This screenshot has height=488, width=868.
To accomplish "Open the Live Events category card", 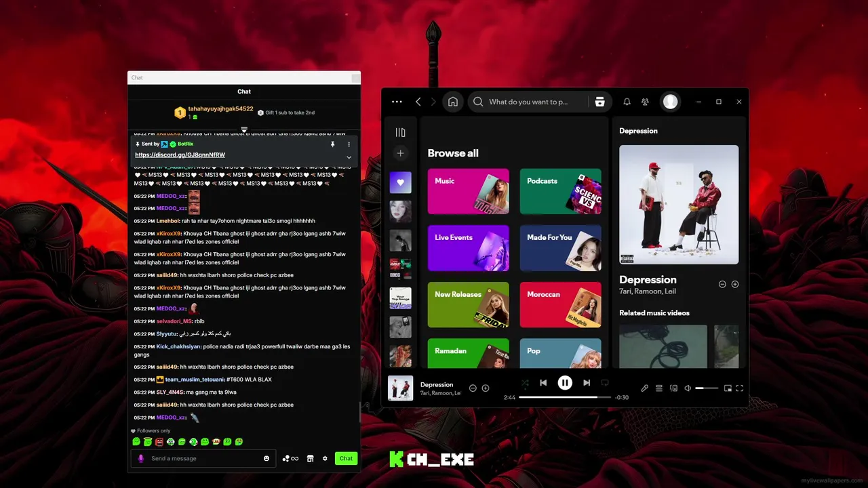I will pos(468,248).
